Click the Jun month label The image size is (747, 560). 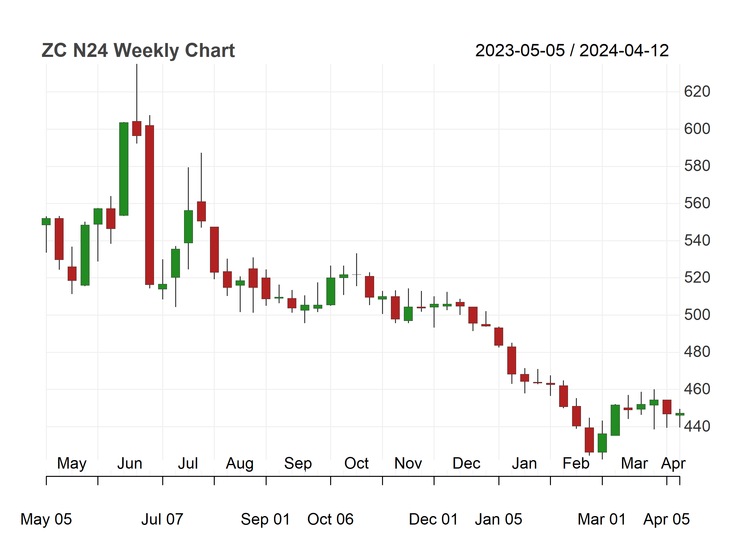coord(130,463)
